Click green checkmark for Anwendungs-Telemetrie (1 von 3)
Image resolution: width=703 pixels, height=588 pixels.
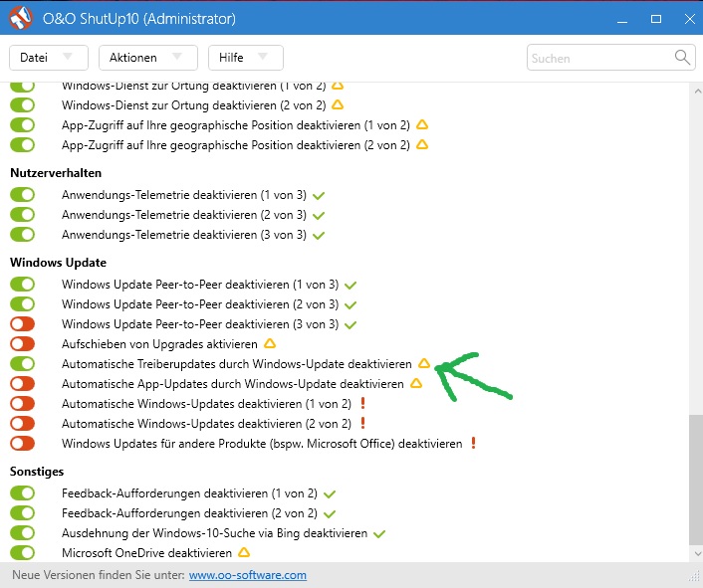[x=319, y=196]
